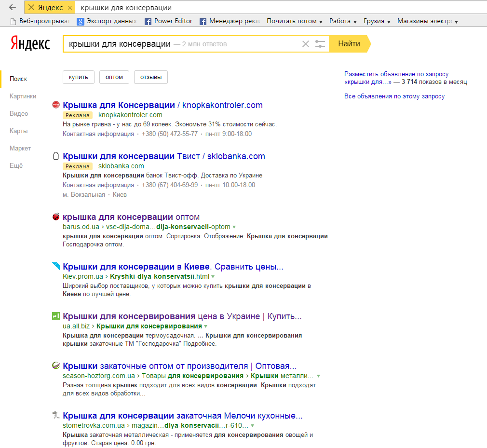Click the green sklobanka.com URL

click(x=121, y=166)
